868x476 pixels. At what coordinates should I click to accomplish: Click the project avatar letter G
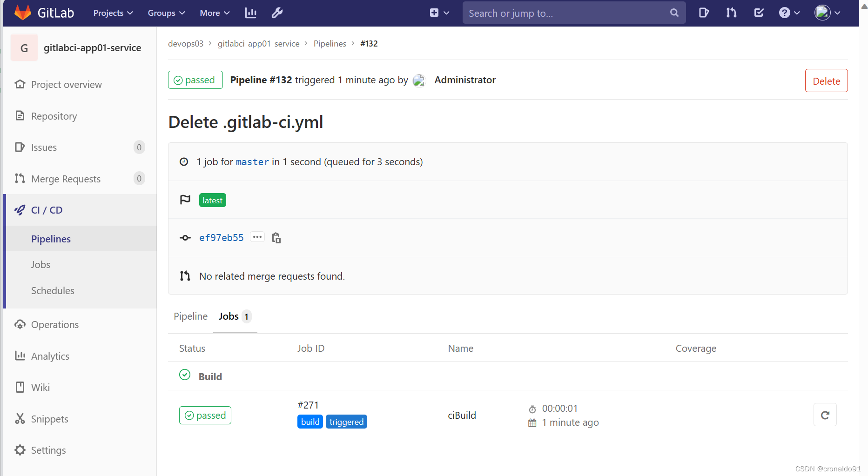click(x=24, y=48)
